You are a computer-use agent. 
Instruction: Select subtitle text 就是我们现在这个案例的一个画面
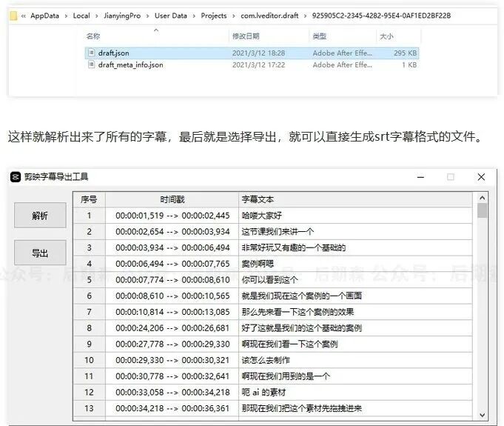[302, 296]
